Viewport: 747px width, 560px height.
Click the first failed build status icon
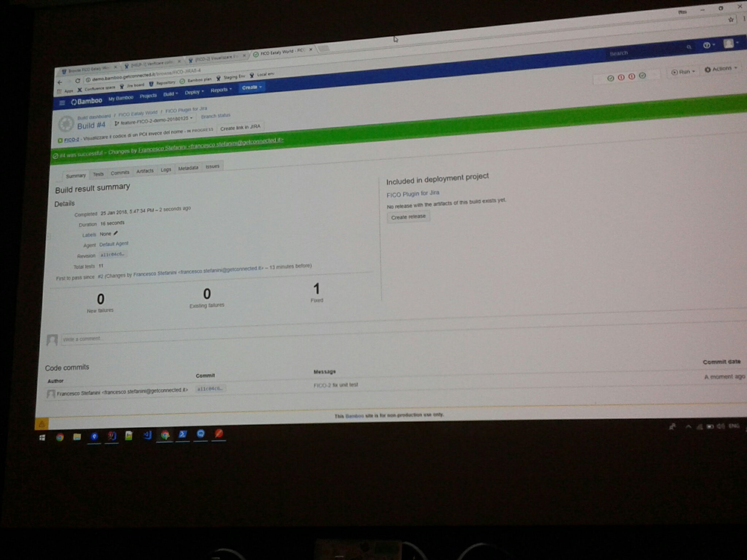coord(621,77)
